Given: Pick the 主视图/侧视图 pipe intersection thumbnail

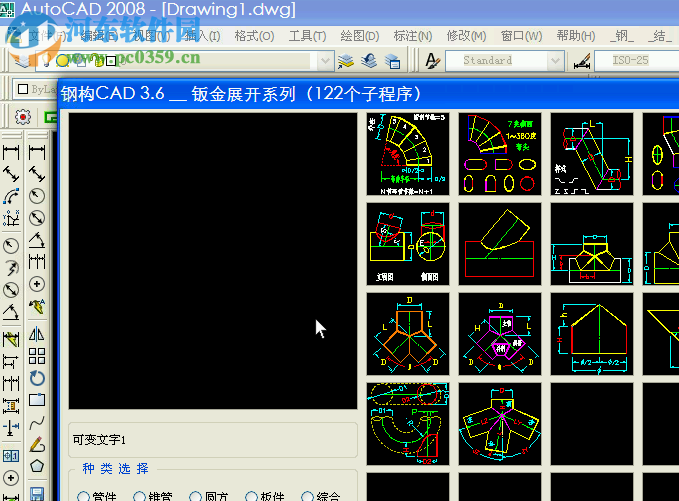Looking at the screenshot, I should pyautogui.click(x=408, y=244).
